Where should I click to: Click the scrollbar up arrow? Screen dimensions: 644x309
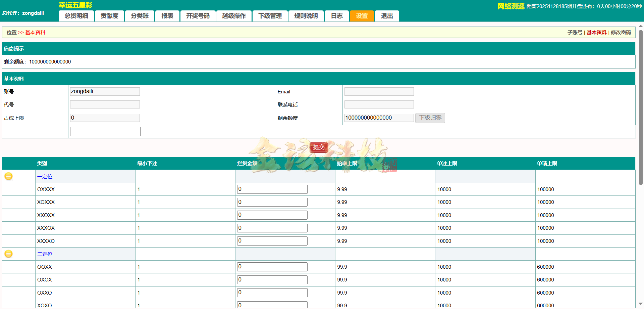[641, 26]
